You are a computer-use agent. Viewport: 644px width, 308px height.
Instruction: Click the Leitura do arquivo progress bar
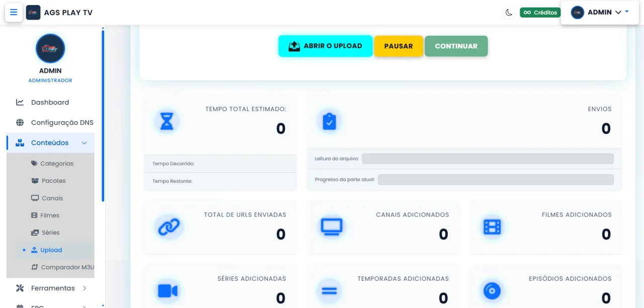(488, 158)
